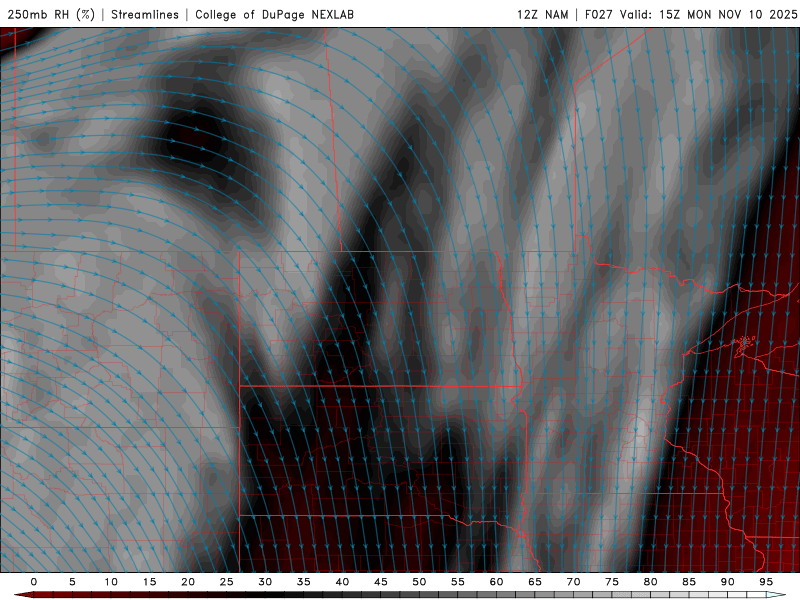800x600 pixels.
Task: Click the colorbar label "20"
Action: click(188, 582)
